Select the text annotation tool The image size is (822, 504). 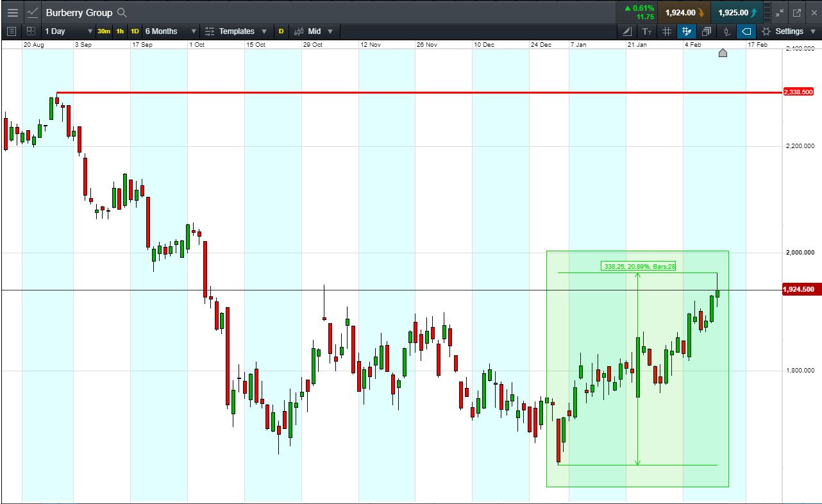pyautogui.click(x=647, y=31)
